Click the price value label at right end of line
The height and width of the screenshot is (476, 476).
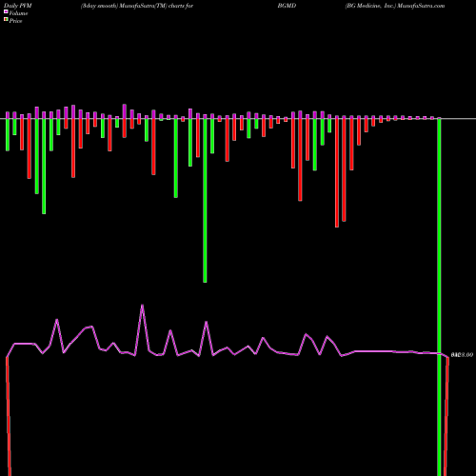point(462,355)
